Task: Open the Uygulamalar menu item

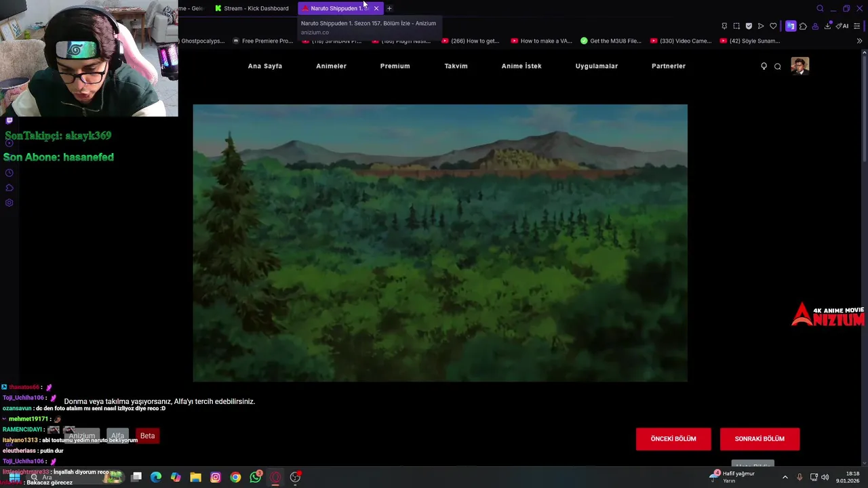Action: pyautogui.click(x=597, y=66)
